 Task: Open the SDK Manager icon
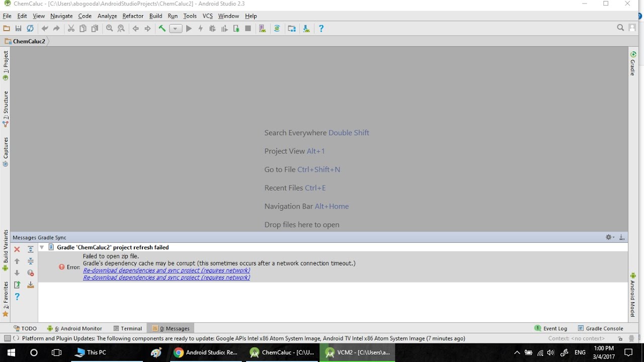pos(306,29)
